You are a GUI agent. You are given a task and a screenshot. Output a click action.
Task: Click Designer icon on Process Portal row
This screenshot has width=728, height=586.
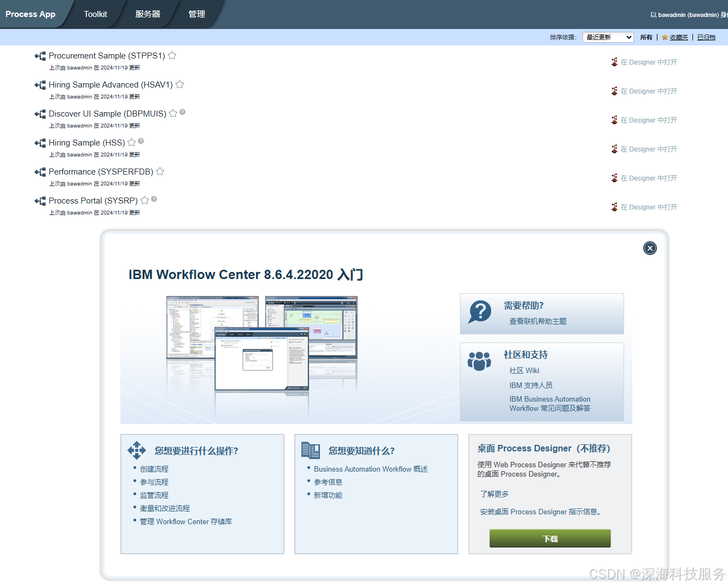614,207
